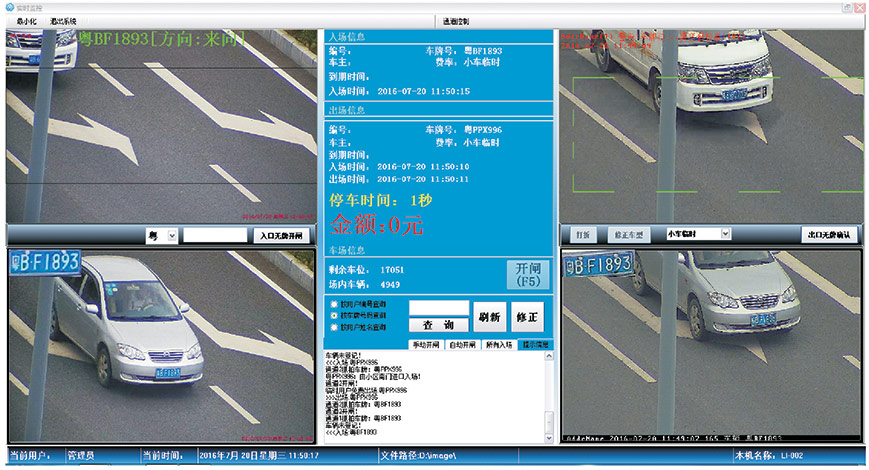869x470 pixels.
Task: Click the 退出系统 menu item
Action: pyautogui.click(x=63, y=21)
